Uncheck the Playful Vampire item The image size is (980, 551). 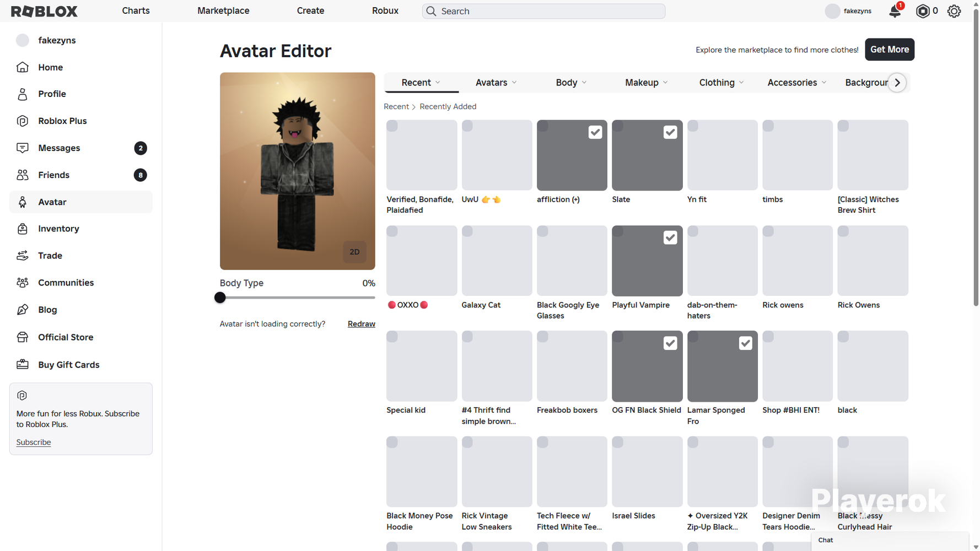(x=670, y=237)
